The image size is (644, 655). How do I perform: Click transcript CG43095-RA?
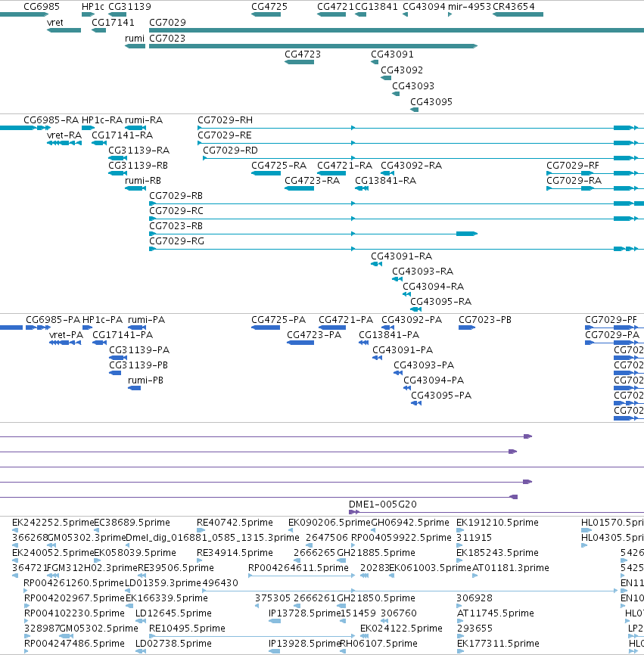(x=441, y=302)
